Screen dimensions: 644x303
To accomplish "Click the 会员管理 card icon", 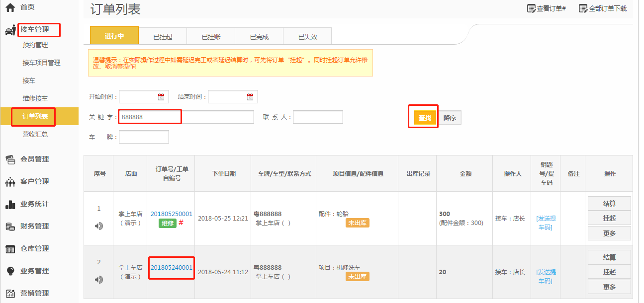I will pos(10,159).
